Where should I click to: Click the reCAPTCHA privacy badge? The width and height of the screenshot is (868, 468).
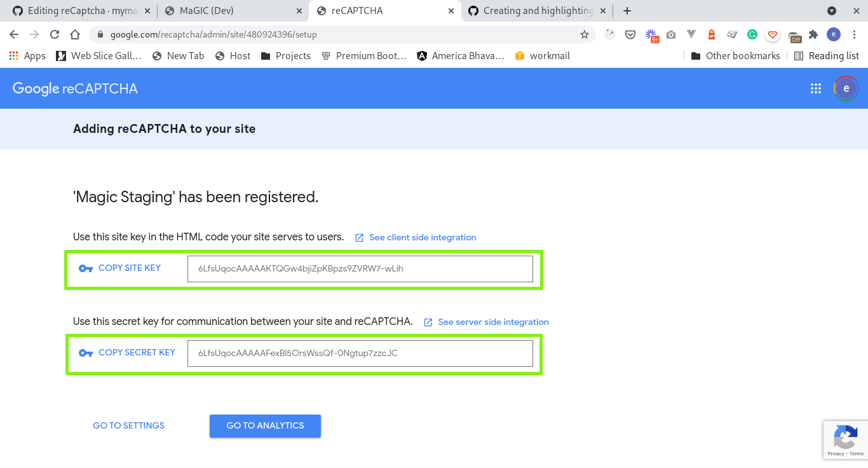[846, 439]
